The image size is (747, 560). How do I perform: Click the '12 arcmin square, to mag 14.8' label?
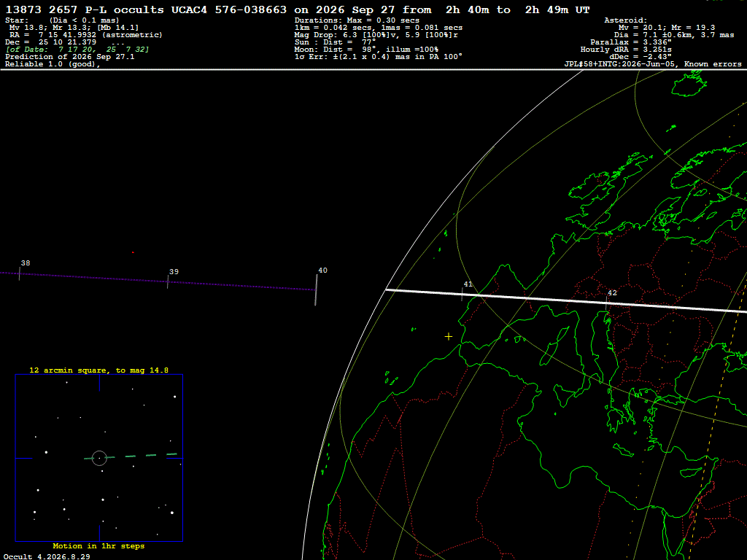click(98, 370)
